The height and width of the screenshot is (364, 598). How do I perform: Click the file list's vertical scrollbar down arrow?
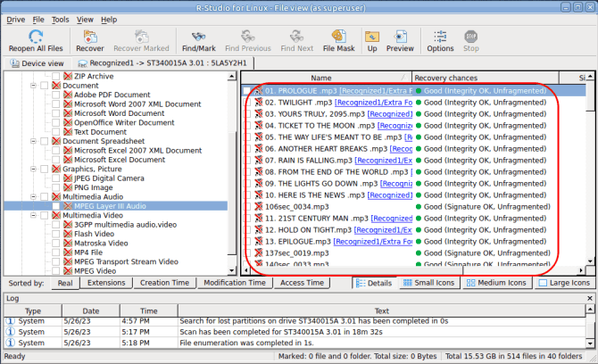[590, 261]
